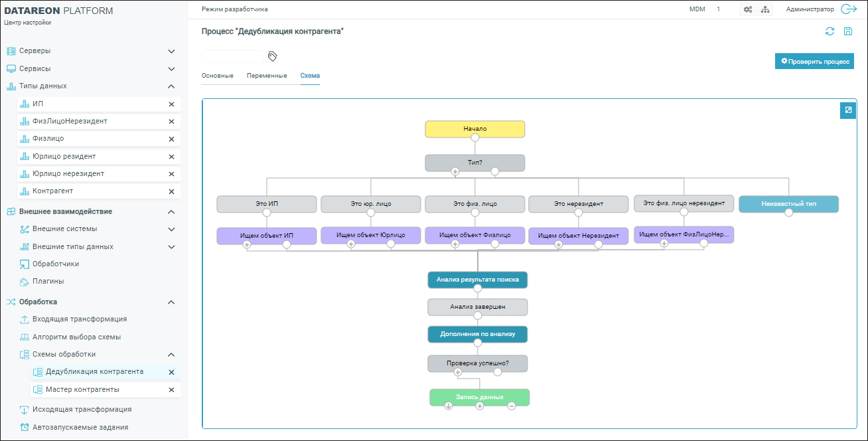This screenshot has height=441, width=868.
Task: Click the hierarchy structure icon in header
Action: pyautogui.click(x=764, y=9)
